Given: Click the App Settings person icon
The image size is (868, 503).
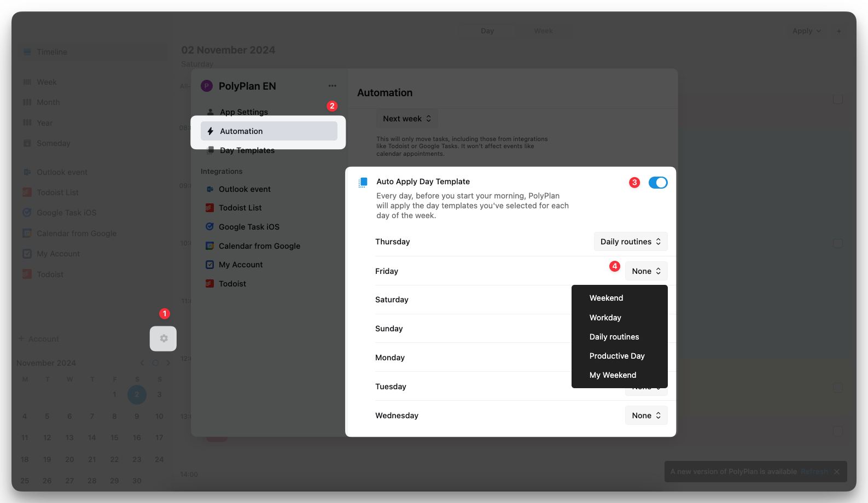Looking at the screenshot, I should pyautogui.click(x=211, y=112).
